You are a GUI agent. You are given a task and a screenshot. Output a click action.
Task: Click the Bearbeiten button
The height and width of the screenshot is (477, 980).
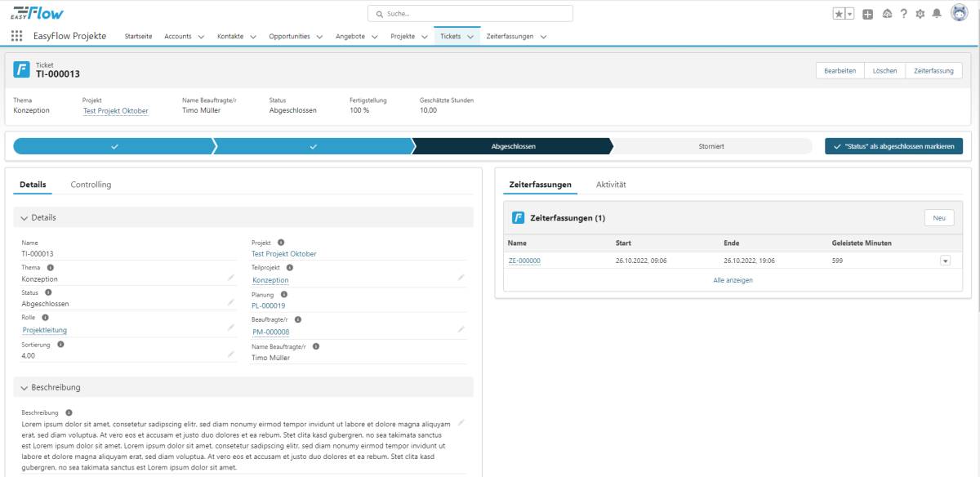pyautogui.click(x=840, y=71)
